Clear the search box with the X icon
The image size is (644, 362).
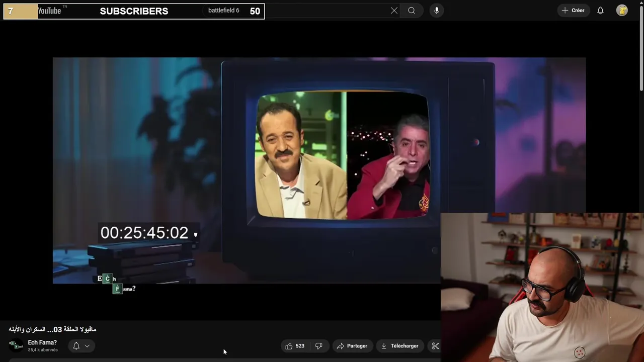click(x=394, y=11)
